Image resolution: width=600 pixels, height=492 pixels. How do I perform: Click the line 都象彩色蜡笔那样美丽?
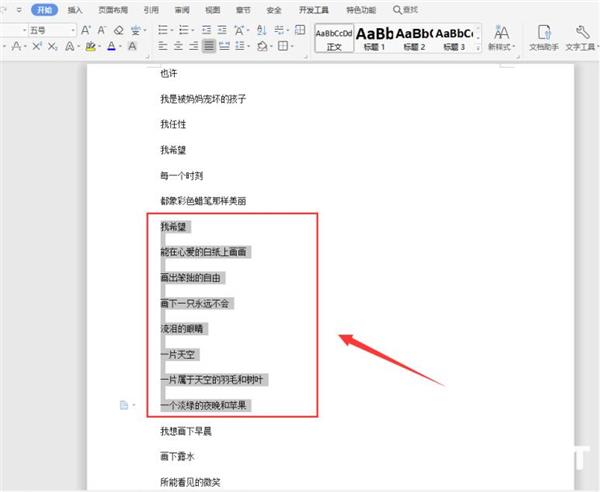203,201
